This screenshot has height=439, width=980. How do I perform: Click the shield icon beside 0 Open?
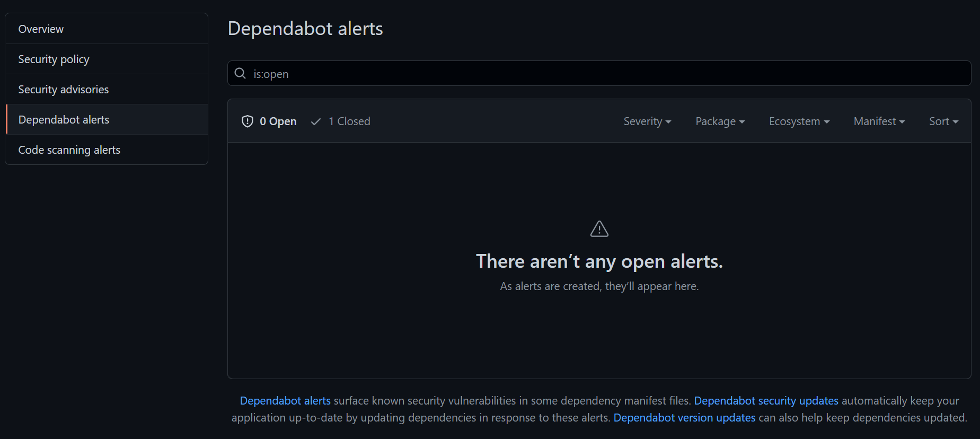[248, 121]
